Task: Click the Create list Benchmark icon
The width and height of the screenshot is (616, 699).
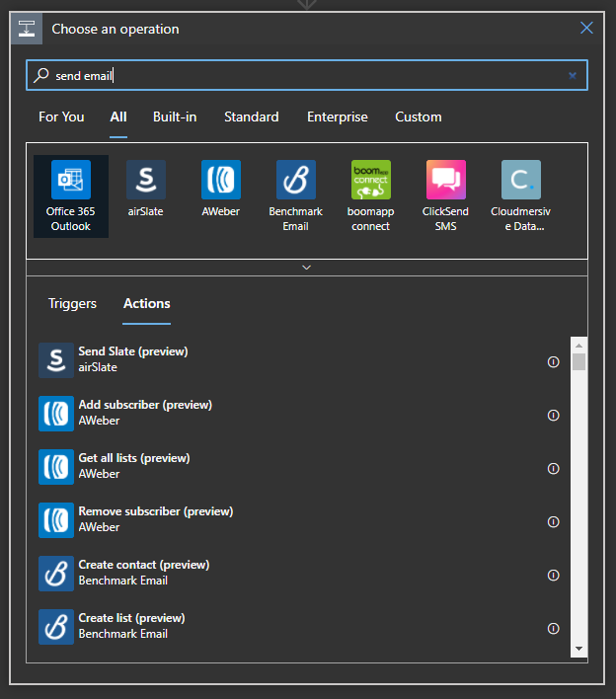Action: 56,627
